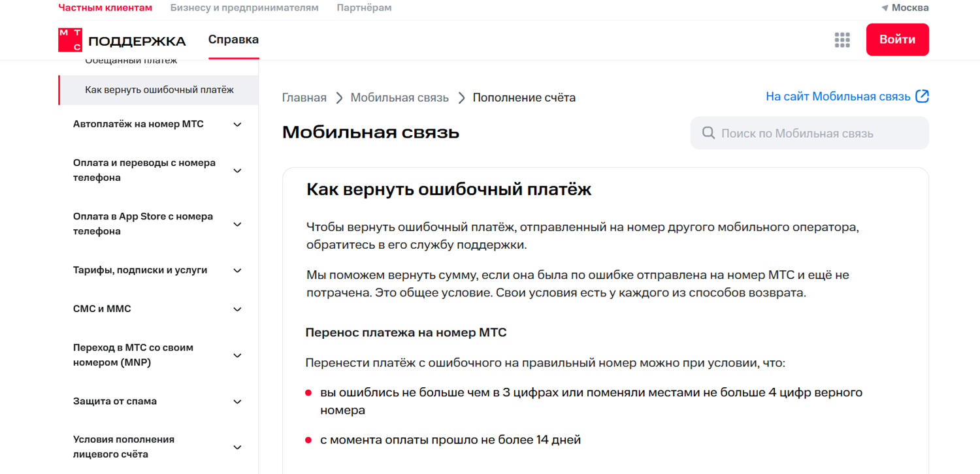Screen dimensions: 980x474
Task: Open Обещанный платёж sidebar item
Action: 131,61
